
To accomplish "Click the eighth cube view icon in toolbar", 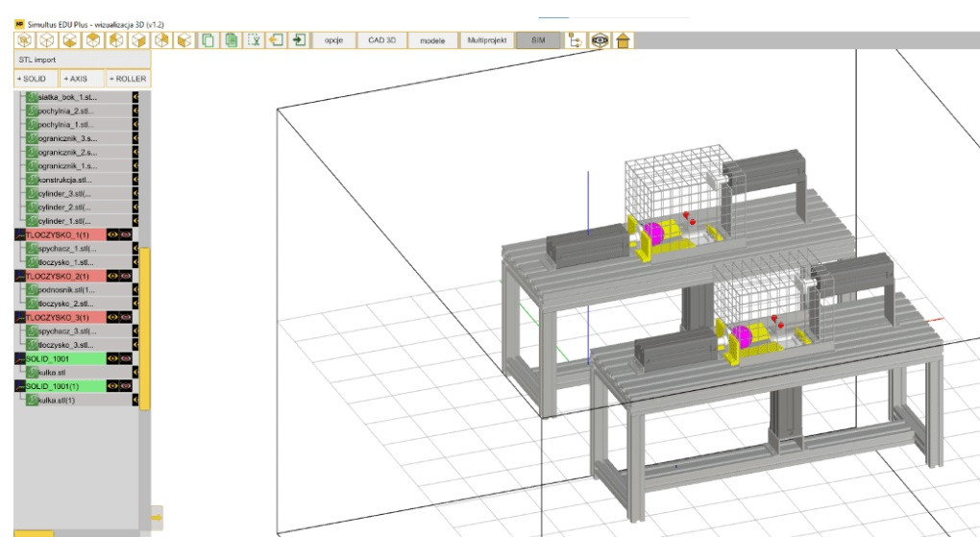I will click(184, 40).
